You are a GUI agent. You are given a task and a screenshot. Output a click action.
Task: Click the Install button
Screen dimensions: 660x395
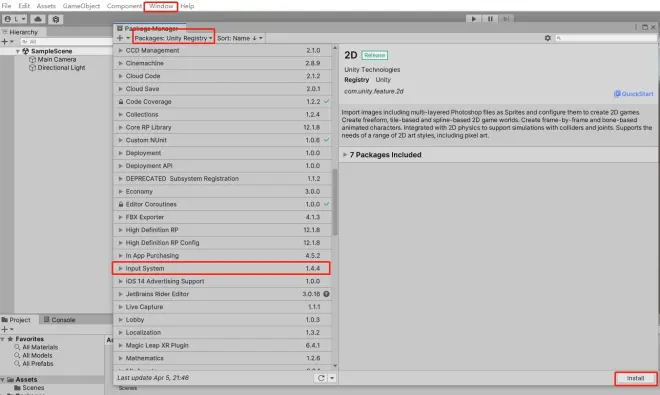[635, 378]
